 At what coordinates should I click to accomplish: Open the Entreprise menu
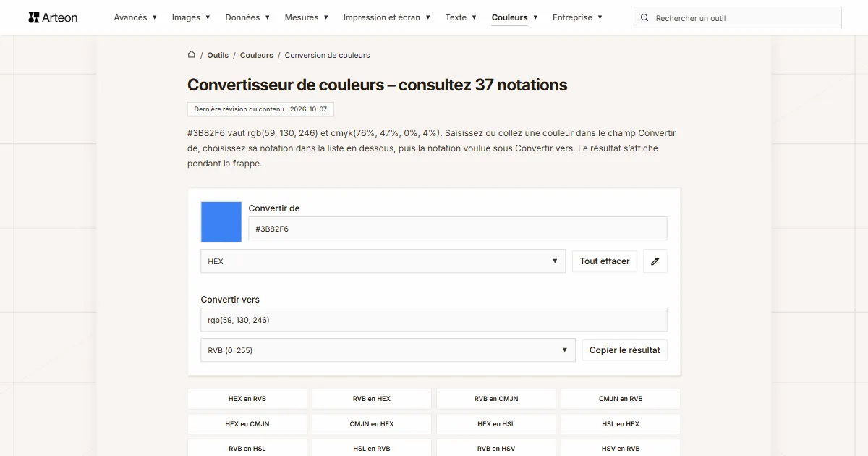tap(577, 17)
